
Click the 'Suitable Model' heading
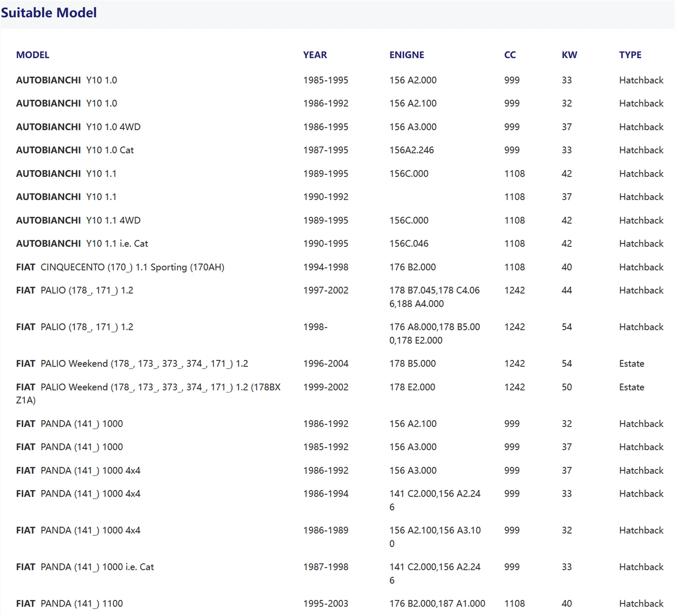(x=49, y=13)
